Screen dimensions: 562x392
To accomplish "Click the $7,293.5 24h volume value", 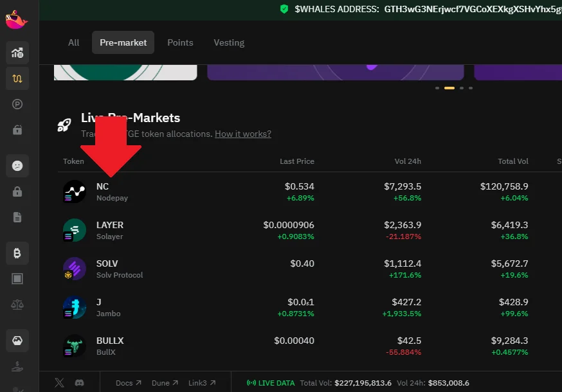I will pyautogui.click(x=403, y=186).
